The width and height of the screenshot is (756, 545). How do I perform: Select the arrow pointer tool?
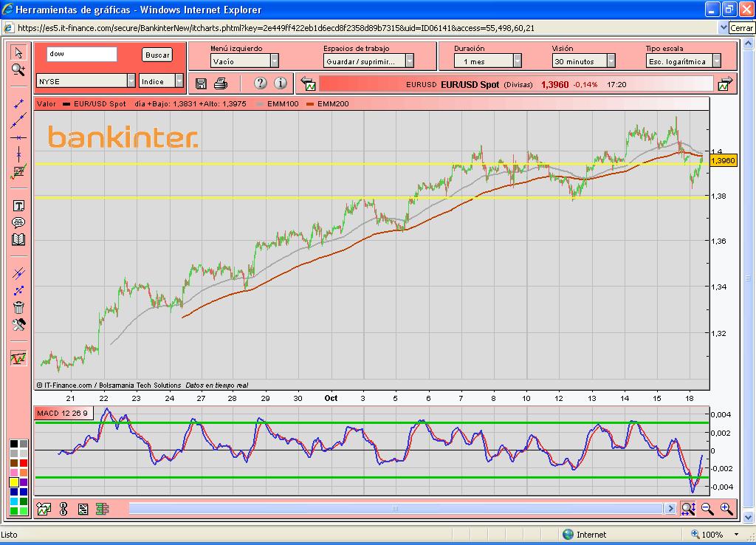(18, 52)
